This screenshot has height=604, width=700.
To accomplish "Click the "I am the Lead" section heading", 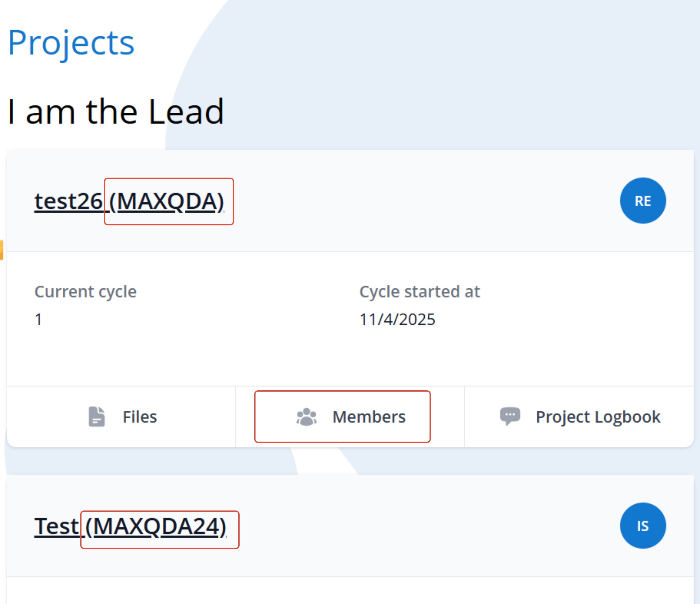I will tap(116, 111).
